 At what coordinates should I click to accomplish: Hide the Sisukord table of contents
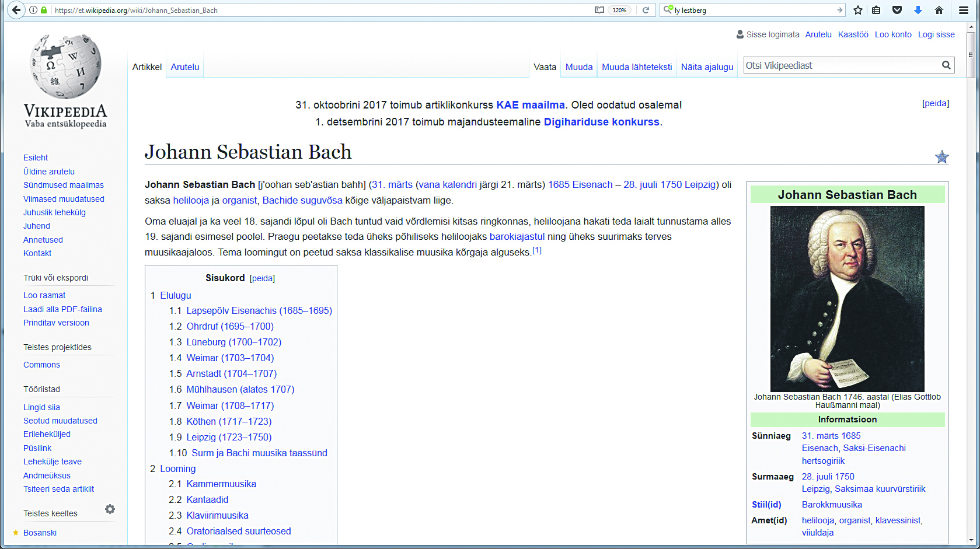point(262,278)
